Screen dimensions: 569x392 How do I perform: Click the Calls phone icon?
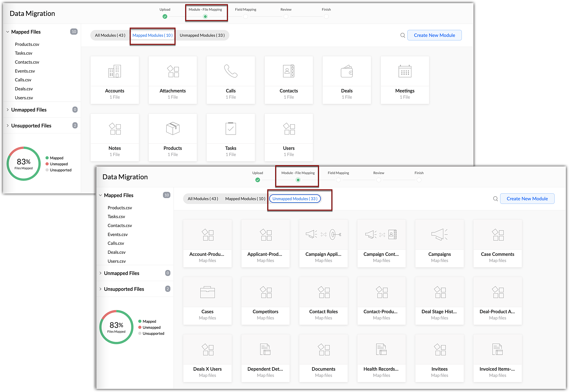(230, 71)
